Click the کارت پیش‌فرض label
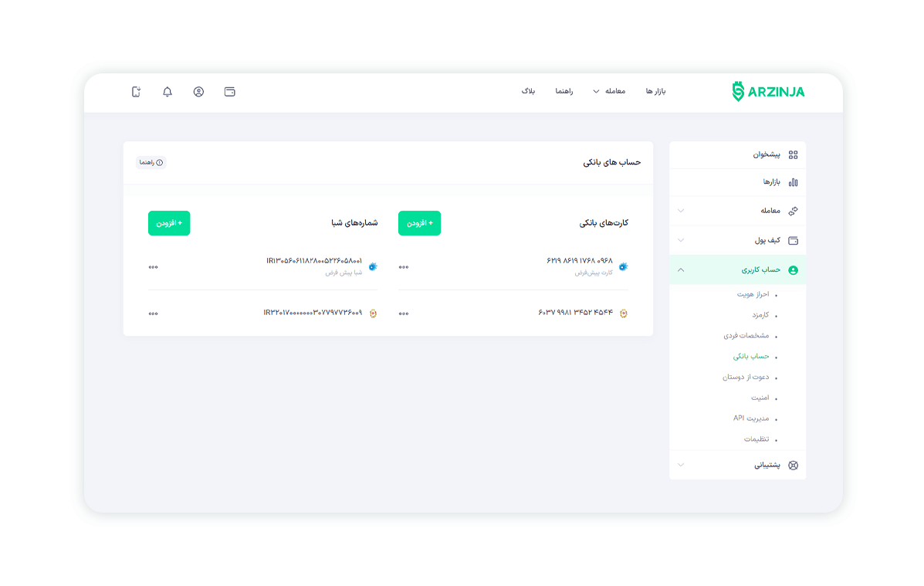The image size is (924, 586). [594, 273]
